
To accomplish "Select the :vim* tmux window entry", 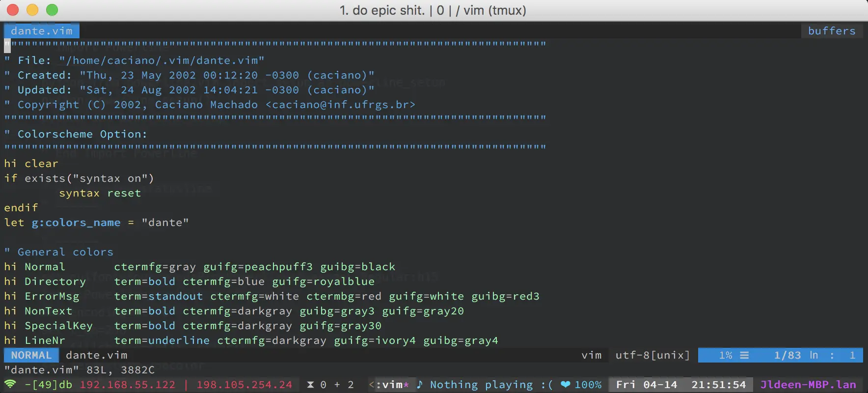I will click(392, 385).
